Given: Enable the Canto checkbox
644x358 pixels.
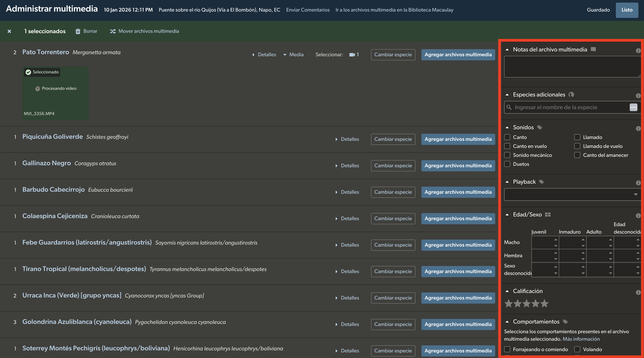Looking at the screenshot, I should pos(507,137).
